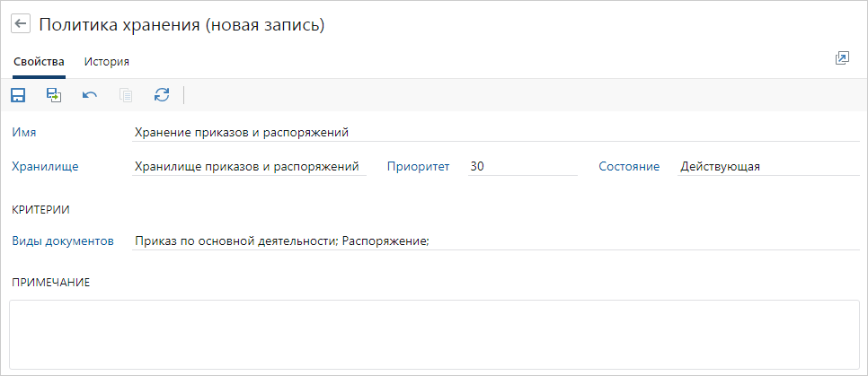Open the Состояние field showing Действующая
The height and width of the screenshot is (376, 868).
pos(768,166)
